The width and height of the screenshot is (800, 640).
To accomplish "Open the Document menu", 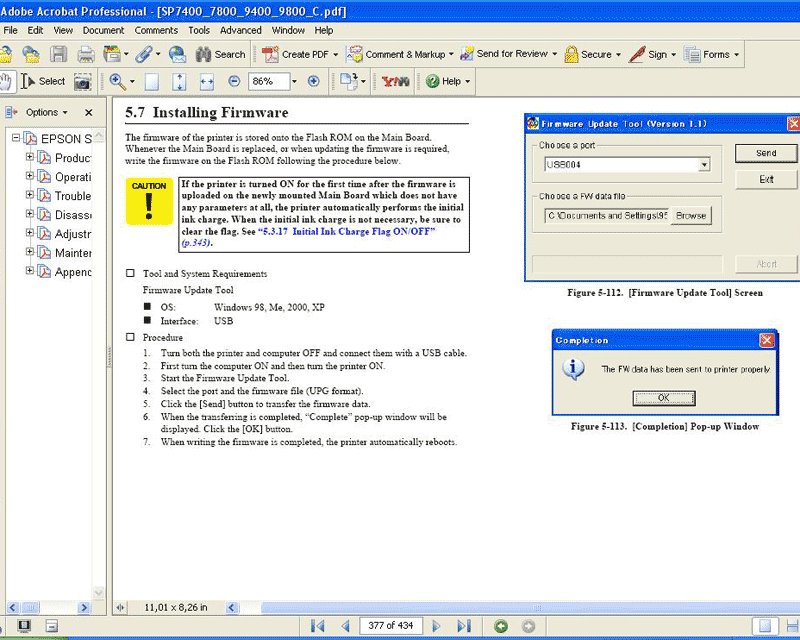I will [x=104, y=31].
